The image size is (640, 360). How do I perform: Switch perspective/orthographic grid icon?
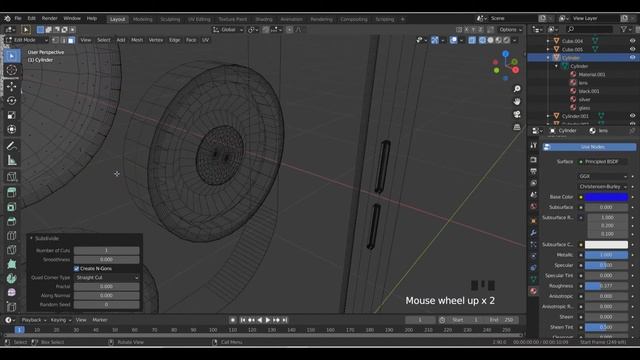coord(517,127)
